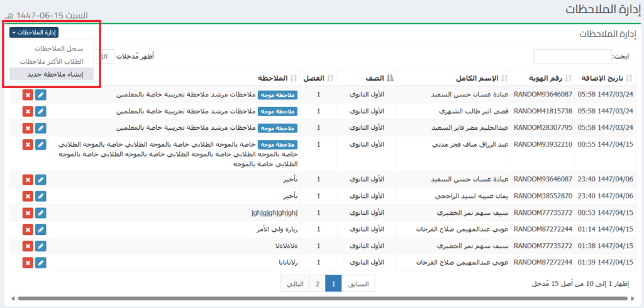
Task: Delete عبد الرزاق مناف فجر مدني's note
Action: (28, 145)
